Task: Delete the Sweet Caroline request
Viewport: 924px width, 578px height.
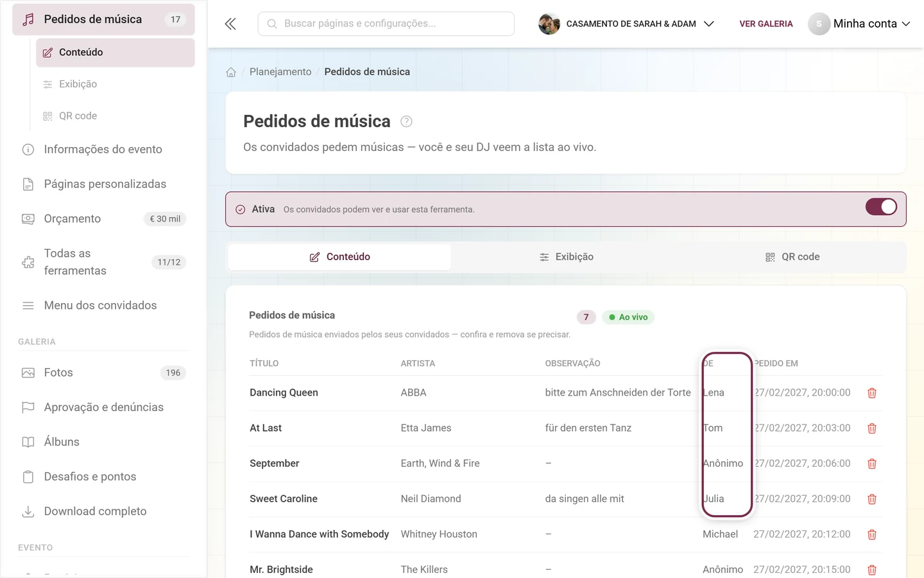Action: pyautogui.click(x=871, y=499)
